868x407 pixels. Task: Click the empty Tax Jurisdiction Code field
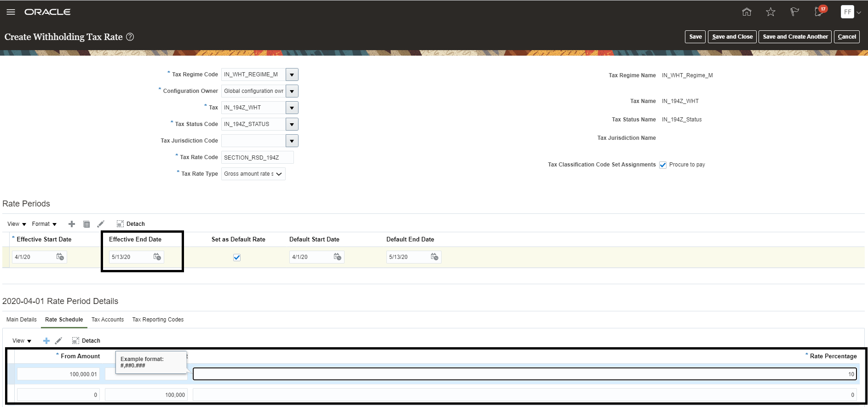[x=253, y=141]
